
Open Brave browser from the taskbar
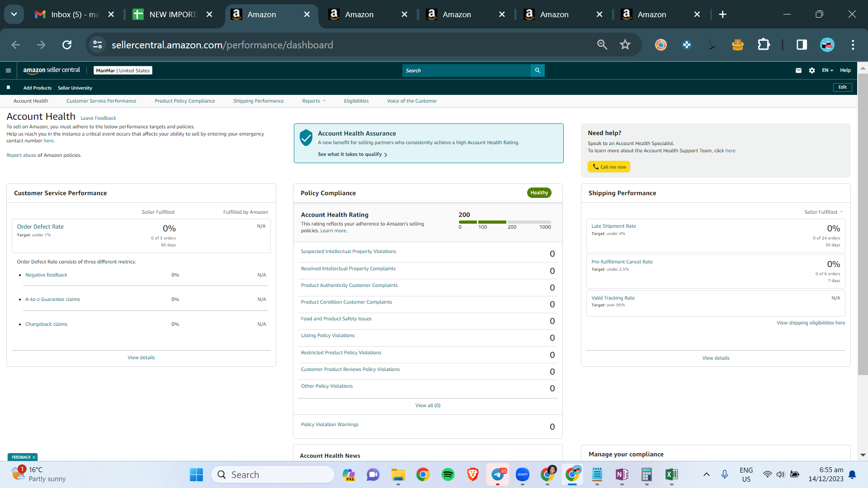click(473, 474)
